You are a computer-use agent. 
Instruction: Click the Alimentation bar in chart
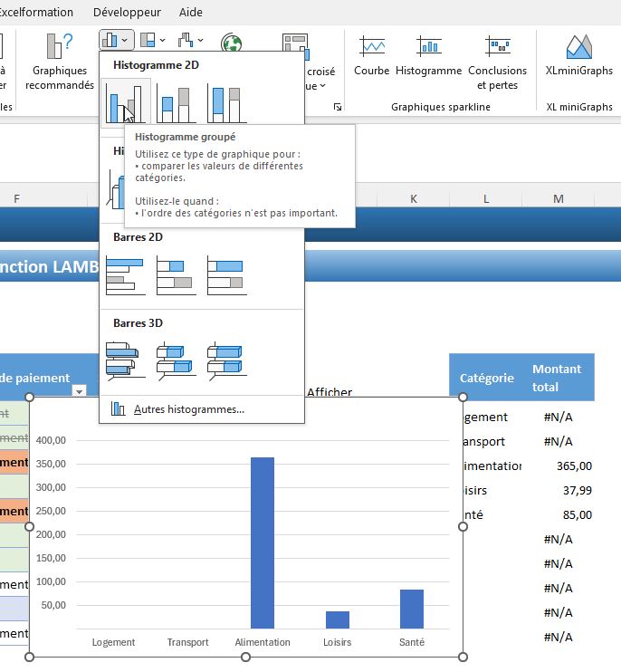tap(263, 543)
